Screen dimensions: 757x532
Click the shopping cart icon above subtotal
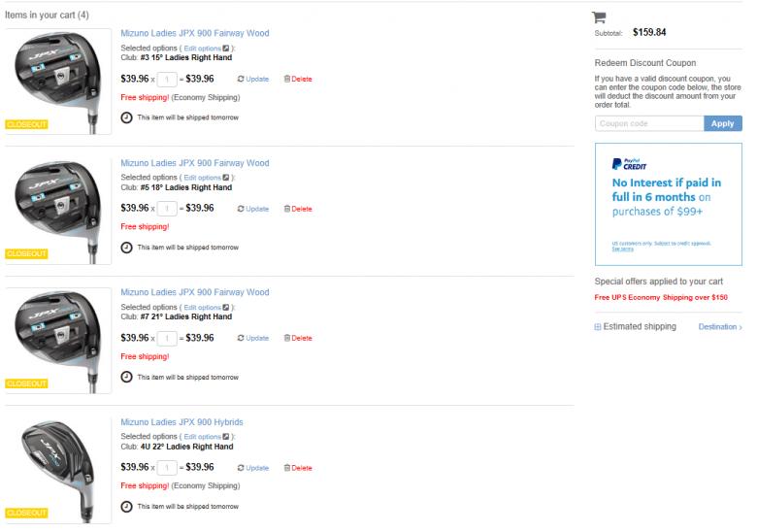[x=599, y=17]
